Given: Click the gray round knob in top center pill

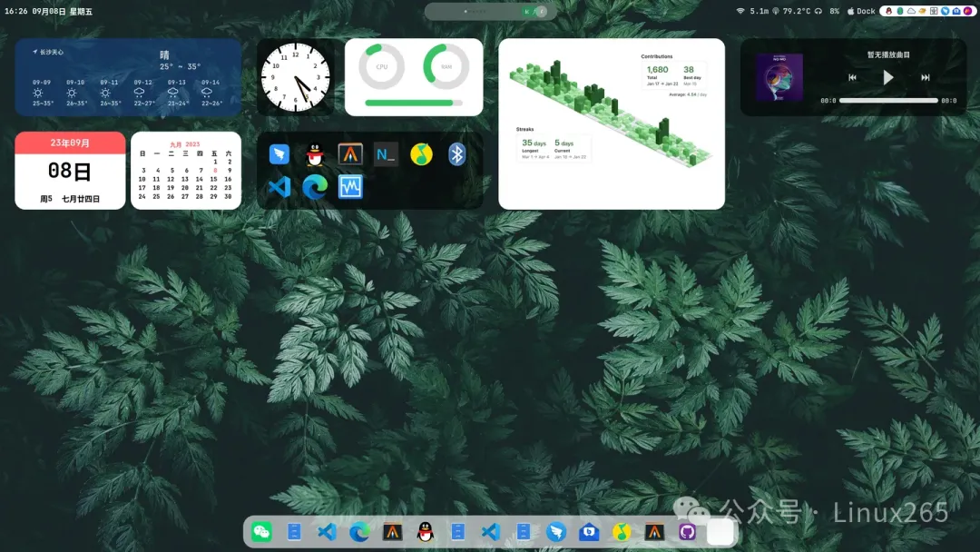Looking at the screenshot, I should 541,11.
